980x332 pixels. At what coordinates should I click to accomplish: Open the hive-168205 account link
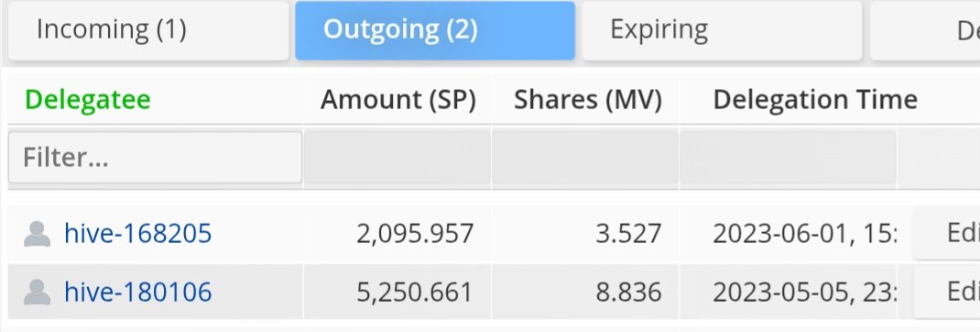138,234
